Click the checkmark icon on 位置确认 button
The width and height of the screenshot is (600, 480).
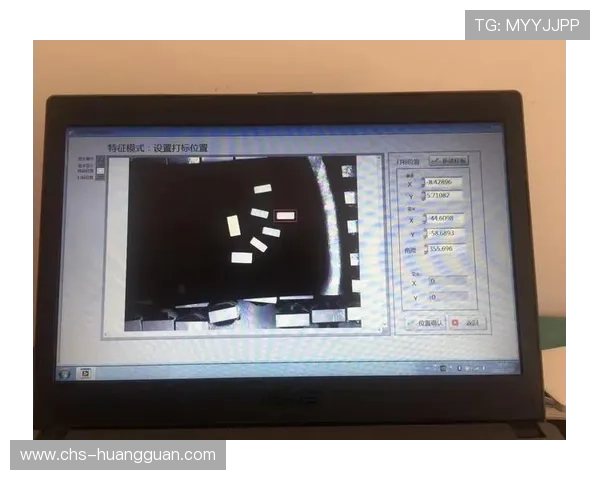click(x=411, y=322)
